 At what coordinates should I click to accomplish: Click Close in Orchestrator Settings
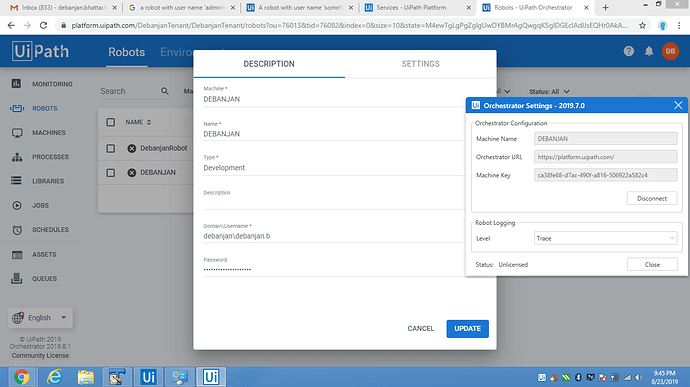click(652, 264)
